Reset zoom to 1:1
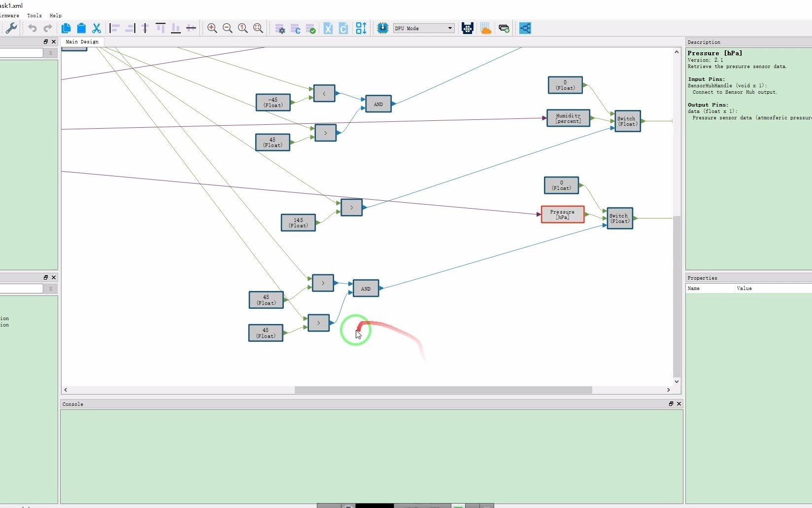Image resolution: width=812 pixels, height=508 pixels. pos(243,28)
